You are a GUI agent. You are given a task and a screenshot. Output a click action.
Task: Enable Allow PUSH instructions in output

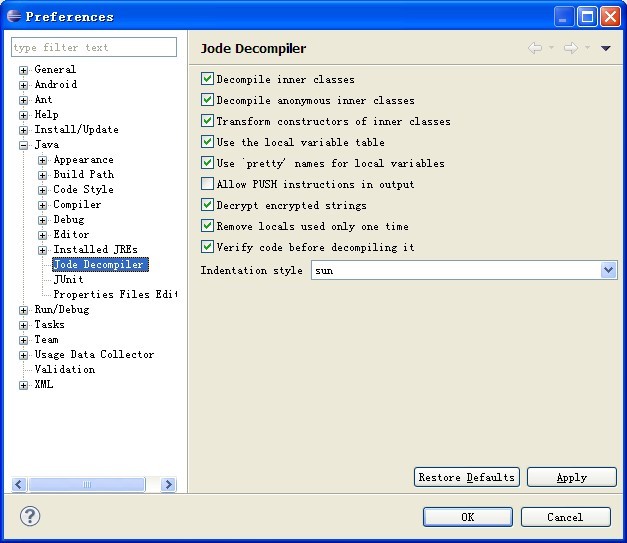tap(207, 184)
